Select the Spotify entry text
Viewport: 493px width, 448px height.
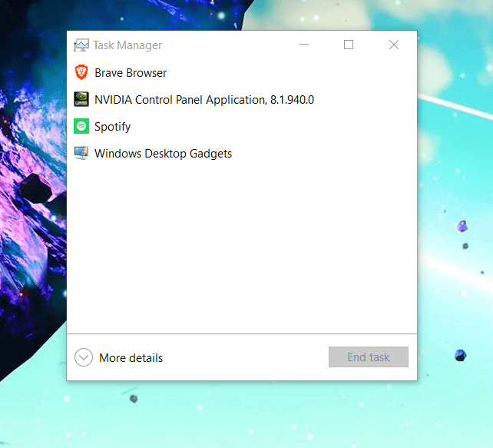113,127
